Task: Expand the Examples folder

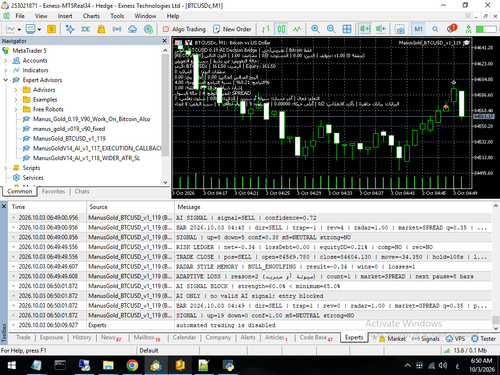Action: coord(16,100)
